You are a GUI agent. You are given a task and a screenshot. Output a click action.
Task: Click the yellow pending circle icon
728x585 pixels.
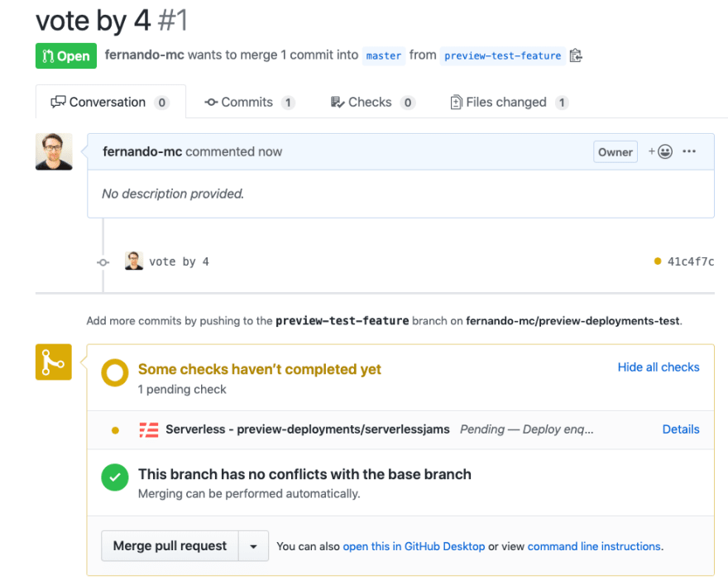click(x=115, y=372)
